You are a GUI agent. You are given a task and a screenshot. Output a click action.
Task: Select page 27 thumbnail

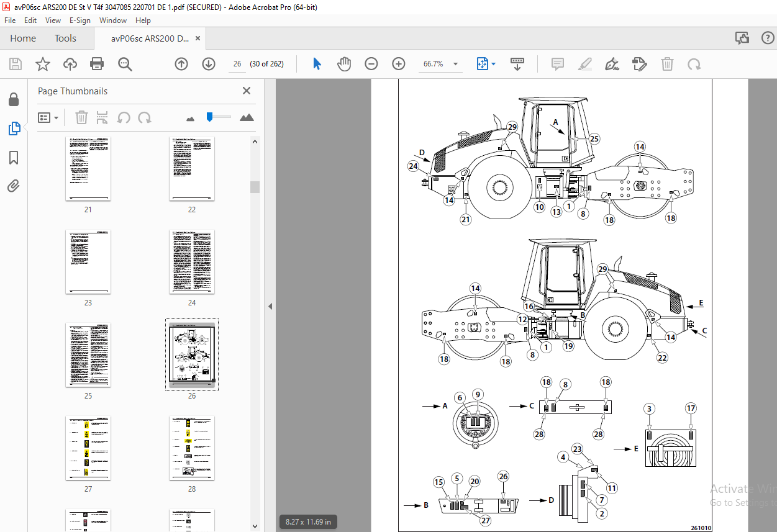pos(88,448)
